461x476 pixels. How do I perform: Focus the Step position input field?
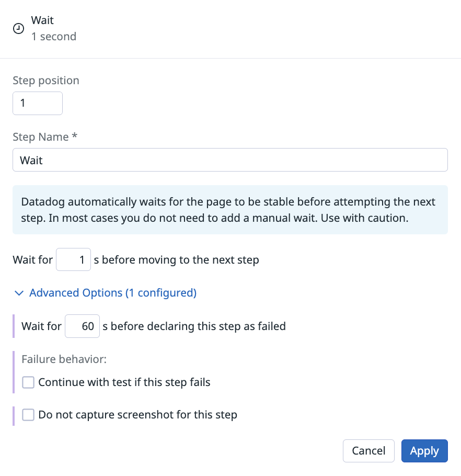click(38, 103)
